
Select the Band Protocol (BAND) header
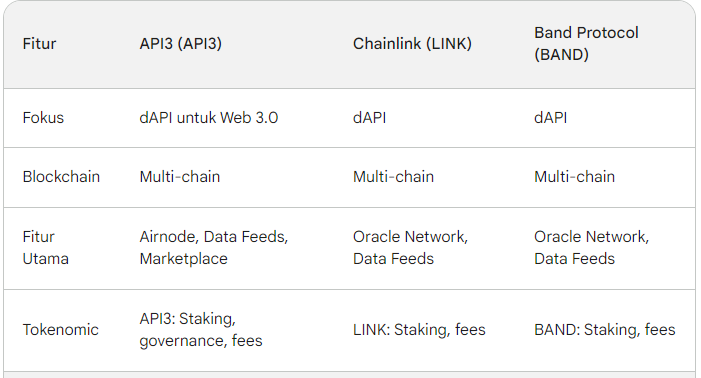[x=586, y=44]
